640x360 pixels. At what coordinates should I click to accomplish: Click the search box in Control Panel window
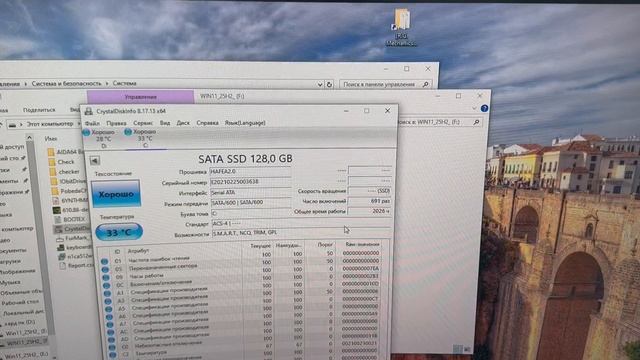[385, 84]
